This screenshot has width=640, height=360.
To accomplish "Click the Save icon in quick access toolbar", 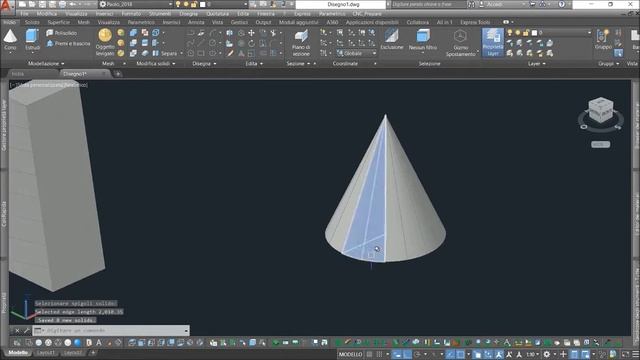I will (x=42, y=4).
